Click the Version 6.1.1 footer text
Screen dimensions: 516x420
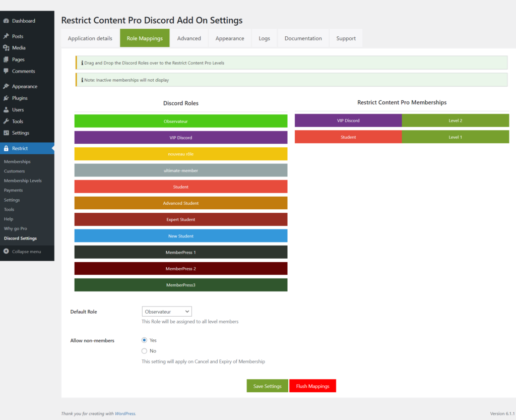tap(502, 414)
